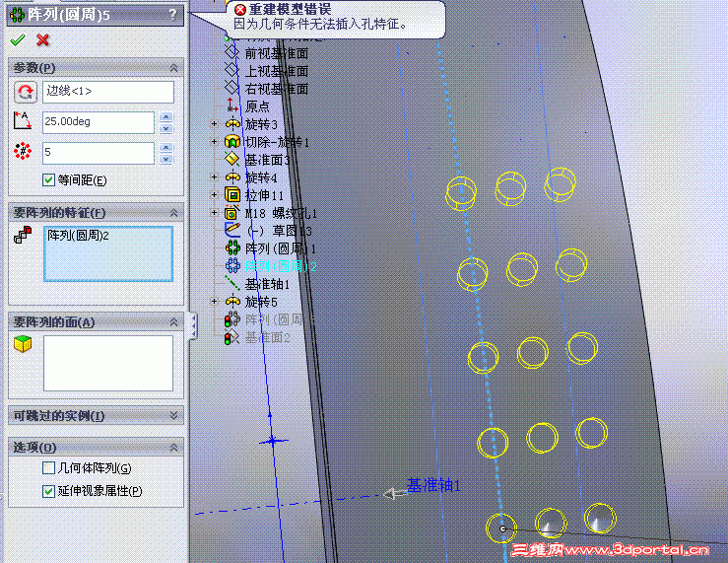Expand the 拉伸11 tree node
This screenshot has width=728, height=563.
(214, 194)
